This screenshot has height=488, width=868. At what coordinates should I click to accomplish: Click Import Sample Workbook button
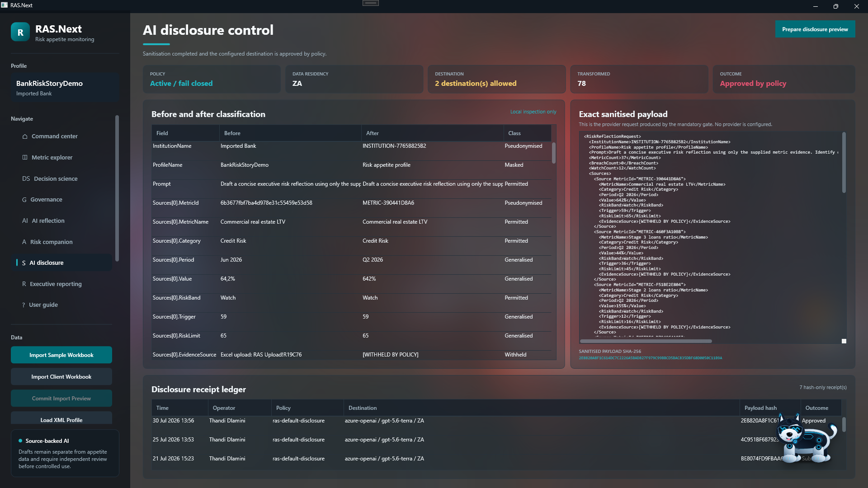pyautogui.click(x=61, y=355)
